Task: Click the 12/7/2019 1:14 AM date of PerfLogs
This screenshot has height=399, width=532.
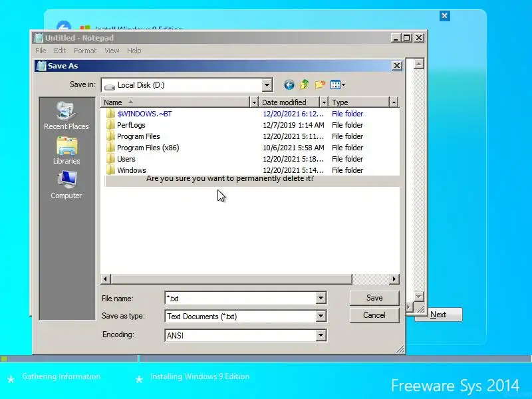Action: pyautogui.click(x=293, y=125)
